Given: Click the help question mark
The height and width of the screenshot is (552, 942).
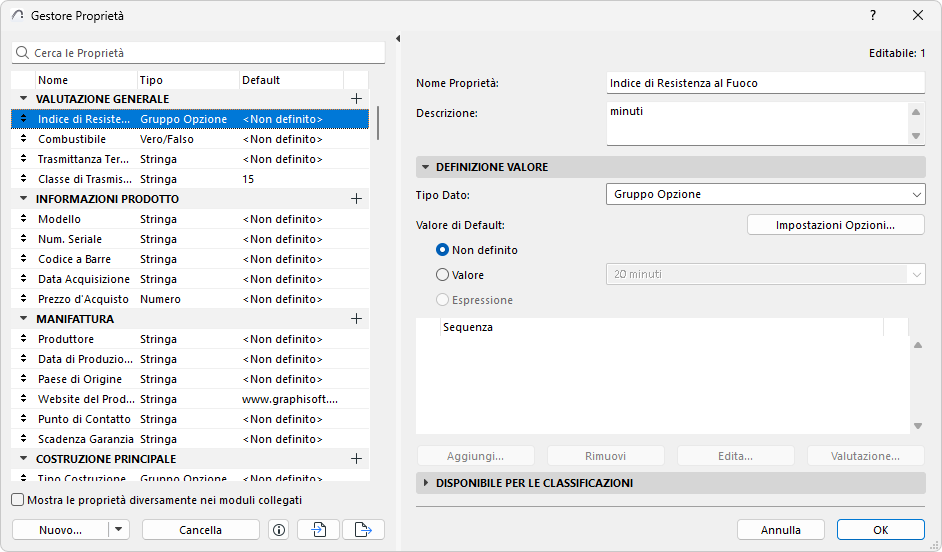Looking at the screenshot, I should [873, 16].
